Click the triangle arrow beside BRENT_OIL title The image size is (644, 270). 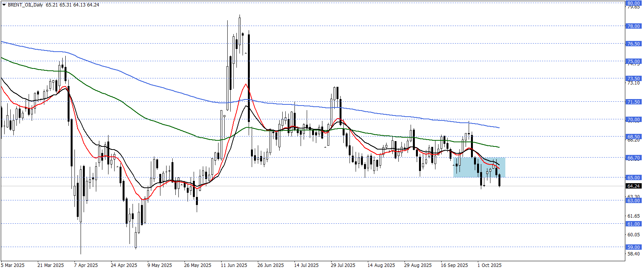pyautogui.click(x=4, y=5)
